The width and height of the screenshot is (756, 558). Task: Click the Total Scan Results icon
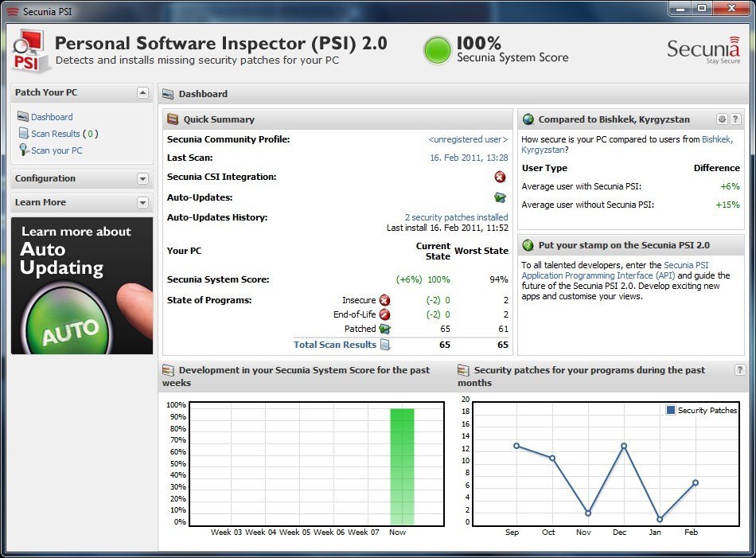(385, 345)
